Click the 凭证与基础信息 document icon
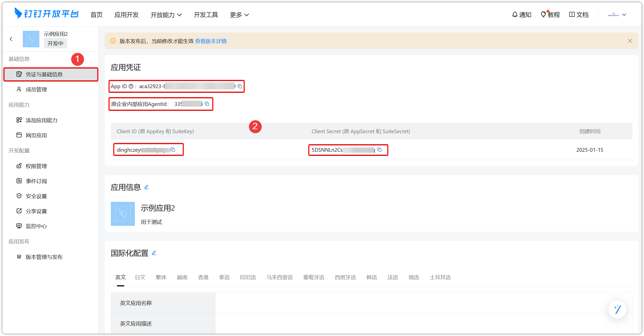 coord(19,74)
